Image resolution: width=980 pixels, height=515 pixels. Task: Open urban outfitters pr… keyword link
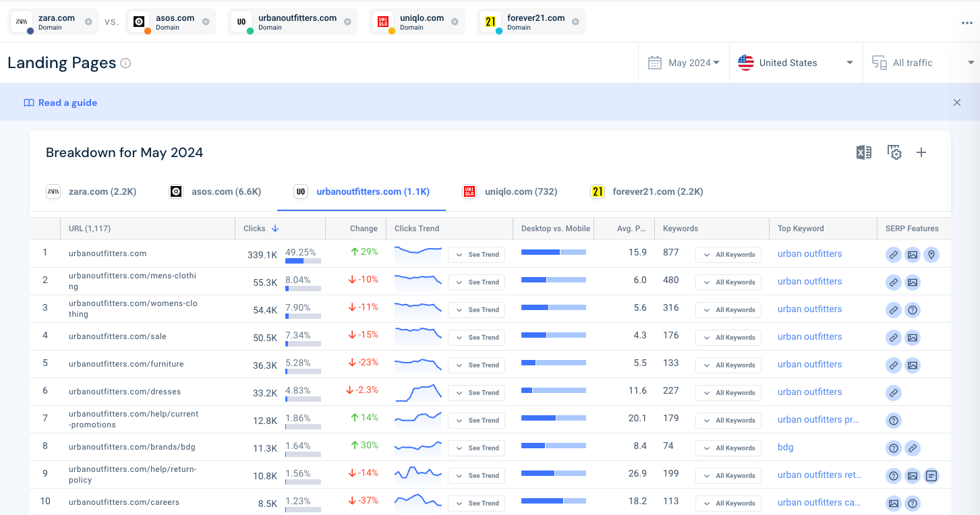coord(819,420)
